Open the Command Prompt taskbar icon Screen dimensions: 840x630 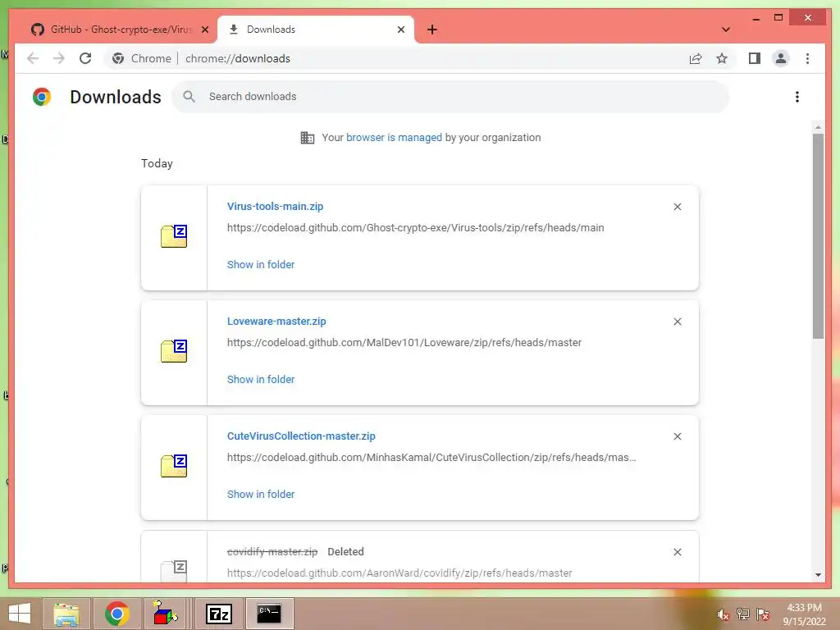click(x=269, y=614)
